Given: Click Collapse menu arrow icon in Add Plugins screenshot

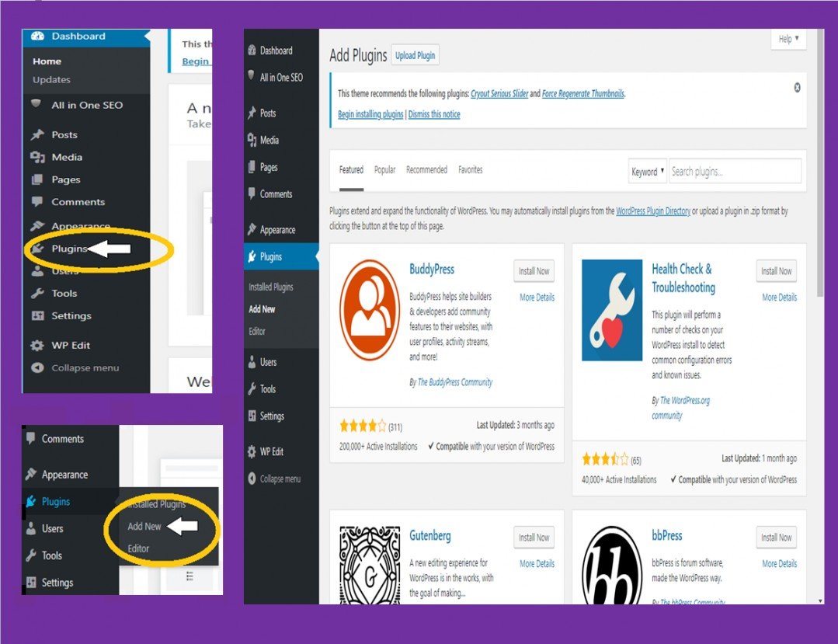Looking at the screenshot, I should 252,479.
